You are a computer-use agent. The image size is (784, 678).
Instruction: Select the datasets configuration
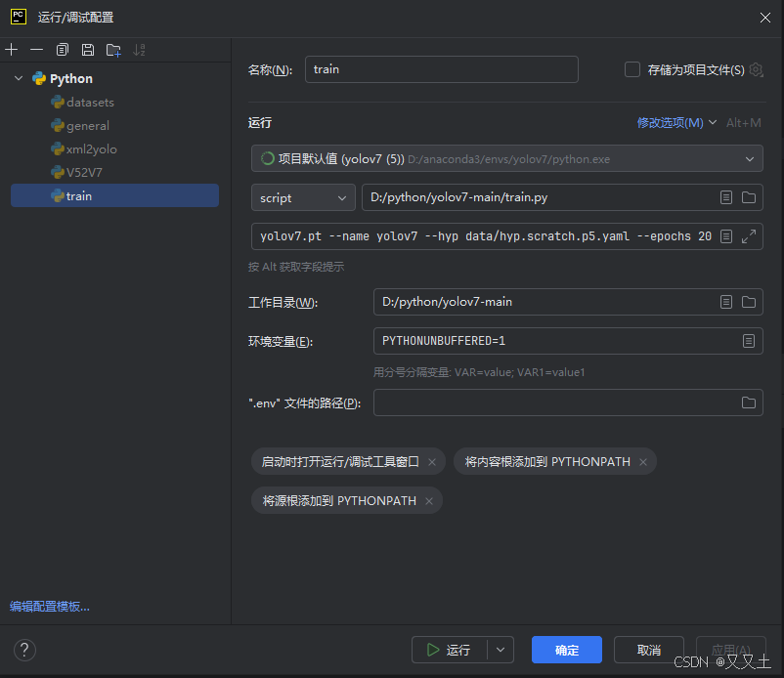(114, 103)
